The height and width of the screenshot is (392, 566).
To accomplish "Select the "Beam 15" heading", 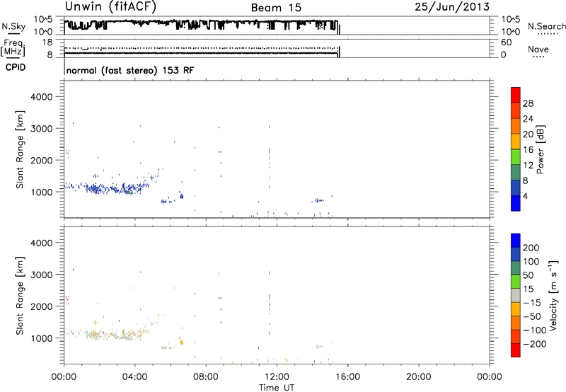I will point(276,8).
